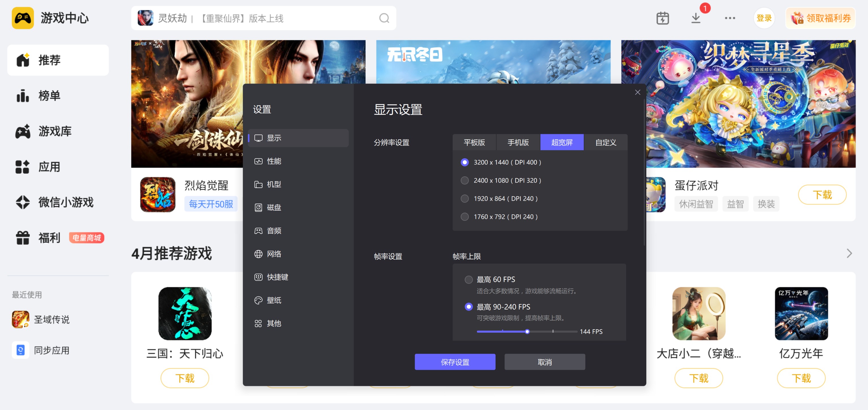Click the calendar check-in icon
The width and height of the screenshot is (868, 410).
[x=662, y=18]
